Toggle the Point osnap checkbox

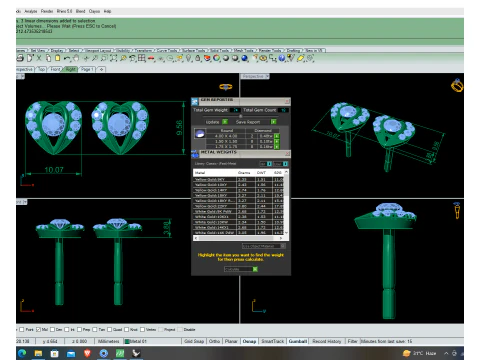[x=22, y=330]
